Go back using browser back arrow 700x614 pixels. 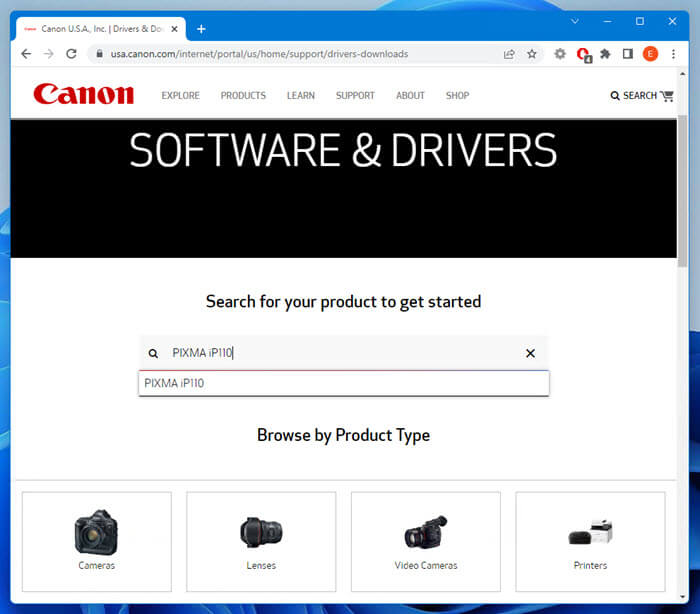(26, 54)
